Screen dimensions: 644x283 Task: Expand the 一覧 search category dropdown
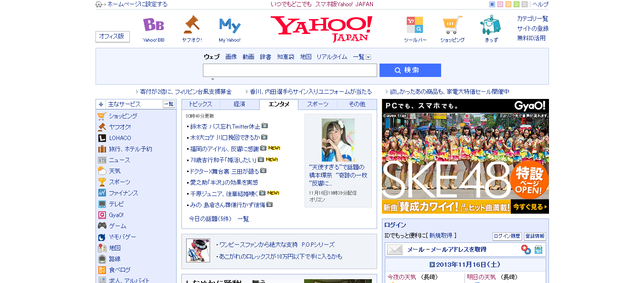pos(368,57)
